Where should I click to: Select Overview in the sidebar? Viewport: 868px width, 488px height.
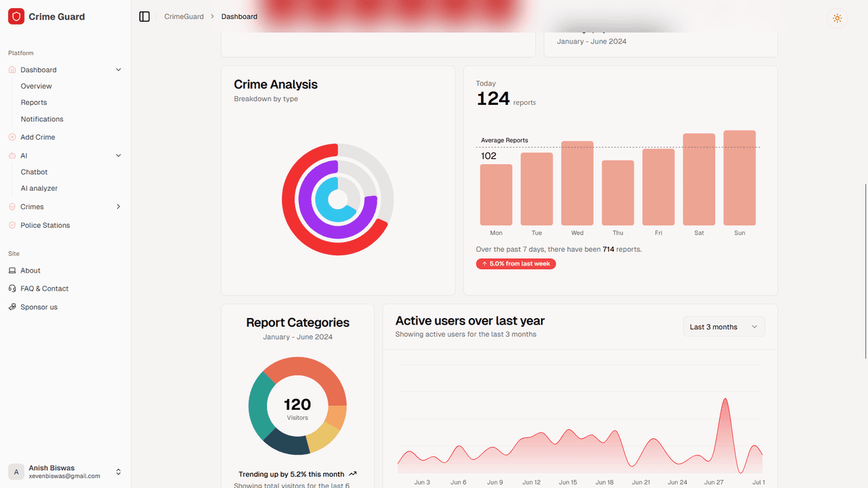tap(35, 85)
